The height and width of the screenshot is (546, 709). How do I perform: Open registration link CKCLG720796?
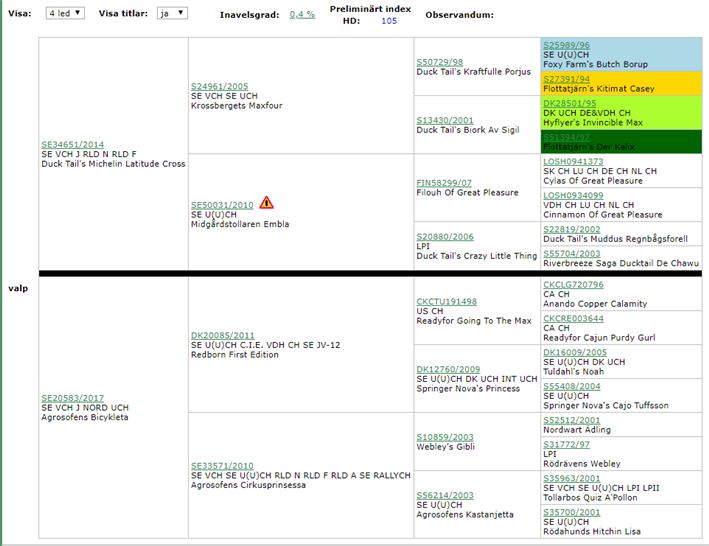pyautogui.click(x=573, y=285)
